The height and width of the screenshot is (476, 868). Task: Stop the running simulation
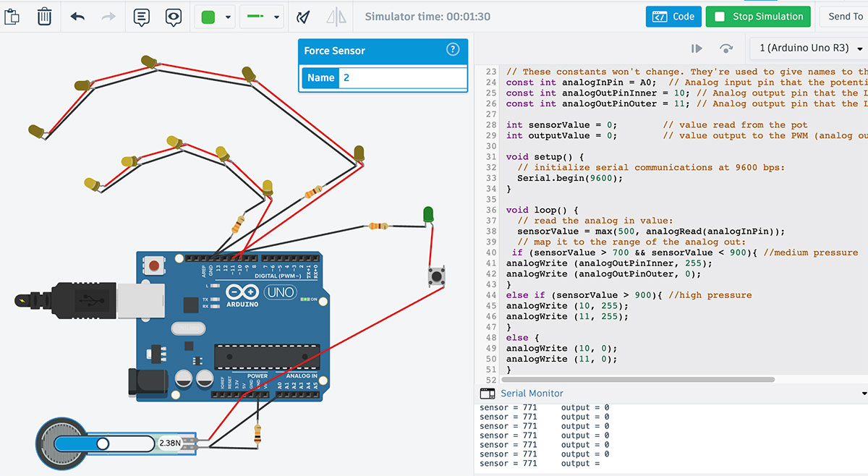coord(758,17)
